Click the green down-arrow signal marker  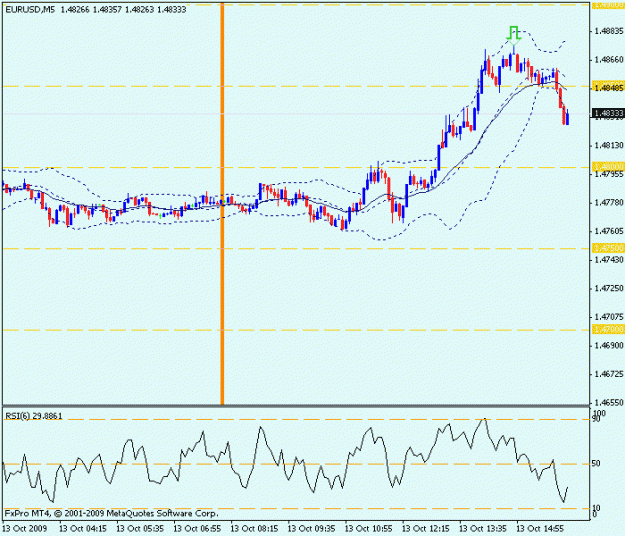pyautogui.click(x=514, y=35)
